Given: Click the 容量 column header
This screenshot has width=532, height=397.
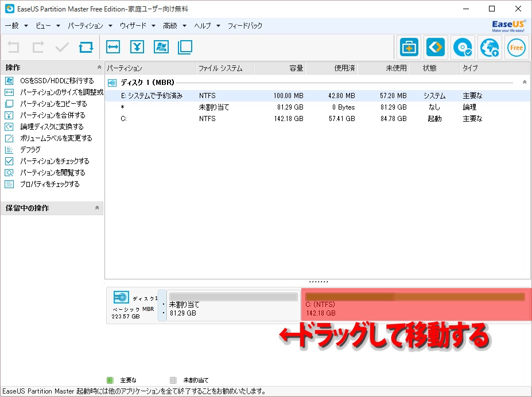Looking at the screenshot, I should [x=279, y=68].
